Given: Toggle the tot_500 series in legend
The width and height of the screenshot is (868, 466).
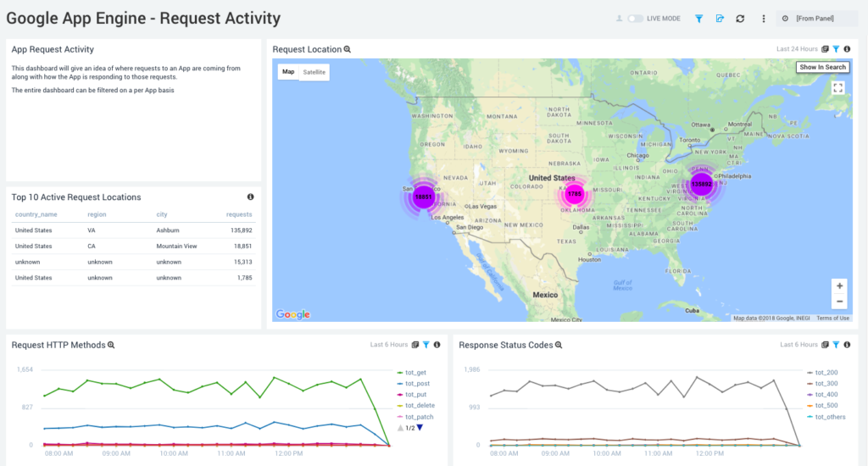Looking at the screenshot, I should (x=822, y=406).
